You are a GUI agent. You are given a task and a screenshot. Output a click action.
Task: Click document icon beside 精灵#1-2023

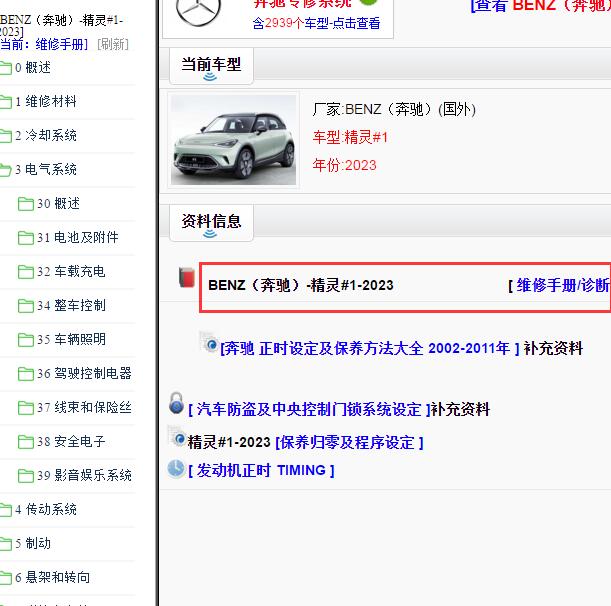[177, 436]
